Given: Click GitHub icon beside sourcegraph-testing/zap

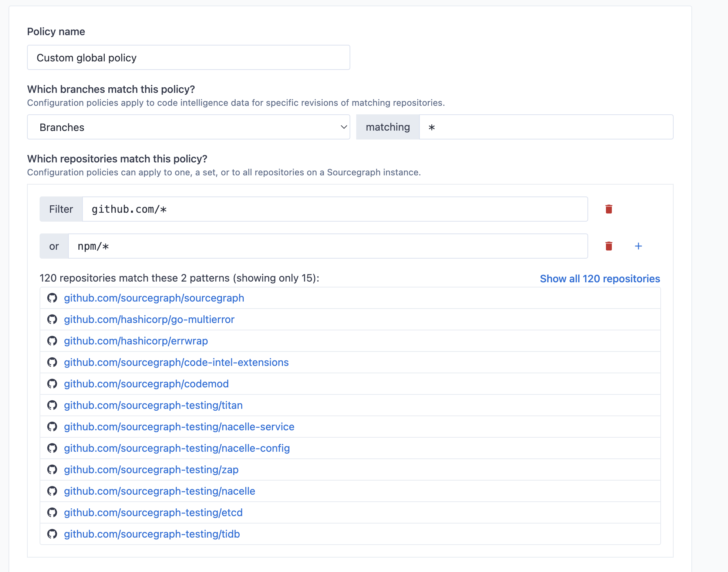Looking at the screenshot, I should [x=52, y=470].
